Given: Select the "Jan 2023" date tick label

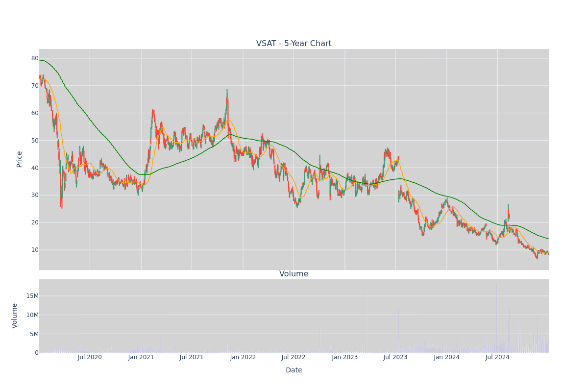Looking at the screenshot, I should coord(345,357).
